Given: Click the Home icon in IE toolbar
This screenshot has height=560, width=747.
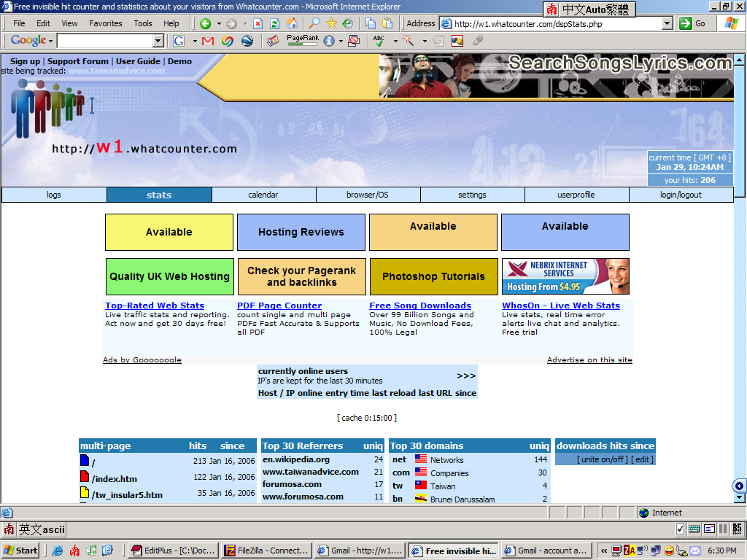Looking at the screenshot, I should pyautogui.click(x=292, y=23).
